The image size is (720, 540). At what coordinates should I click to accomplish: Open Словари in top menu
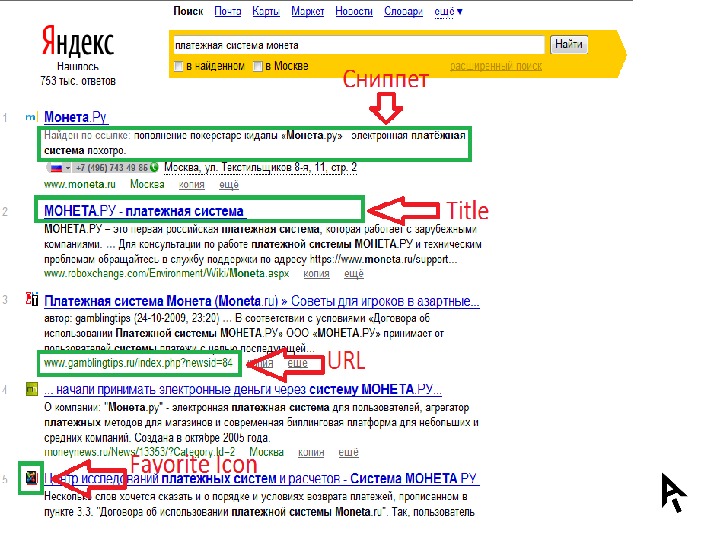403,11
